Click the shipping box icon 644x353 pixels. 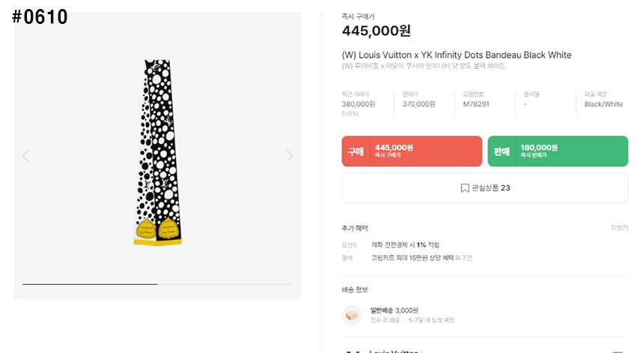coord(351,315)
